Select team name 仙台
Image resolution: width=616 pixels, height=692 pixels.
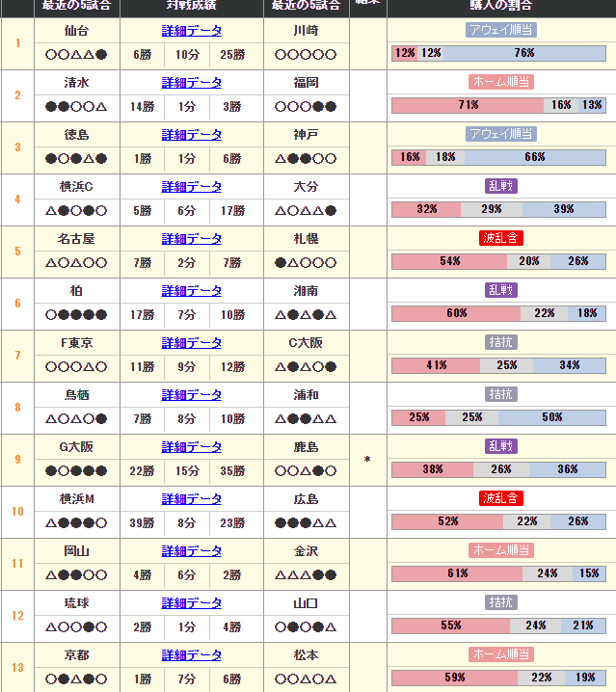point(76,31)
